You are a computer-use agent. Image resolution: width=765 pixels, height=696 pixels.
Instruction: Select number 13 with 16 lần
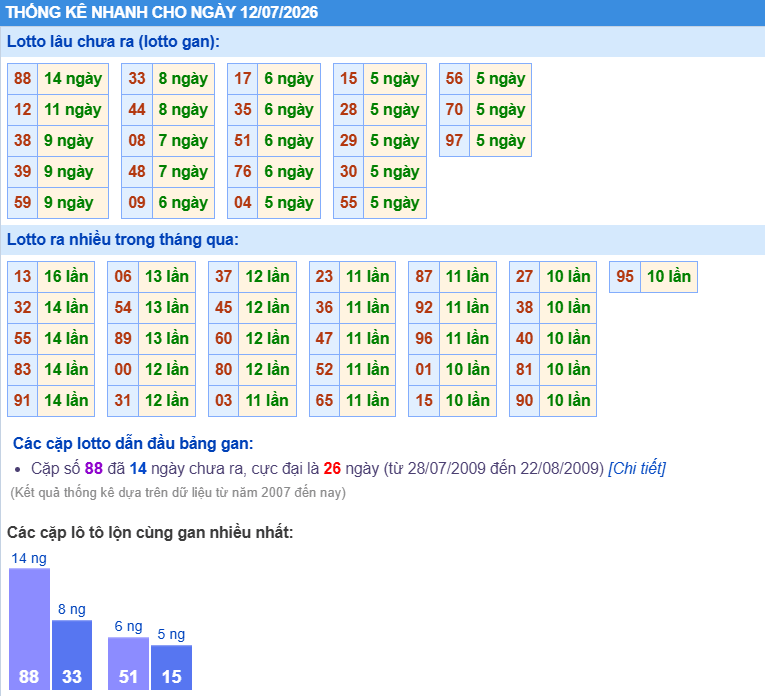coord(22,277)
